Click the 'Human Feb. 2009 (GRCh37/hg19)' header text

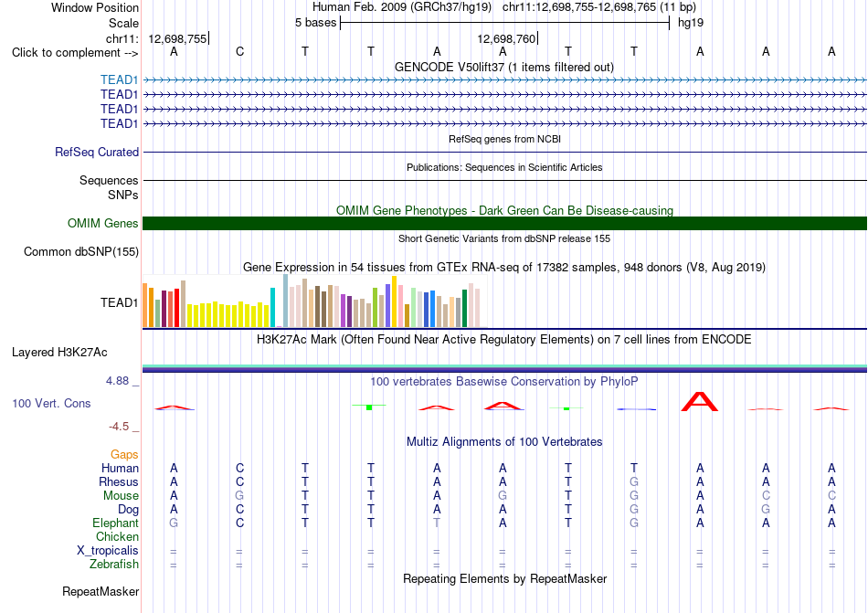click(402, 7)
